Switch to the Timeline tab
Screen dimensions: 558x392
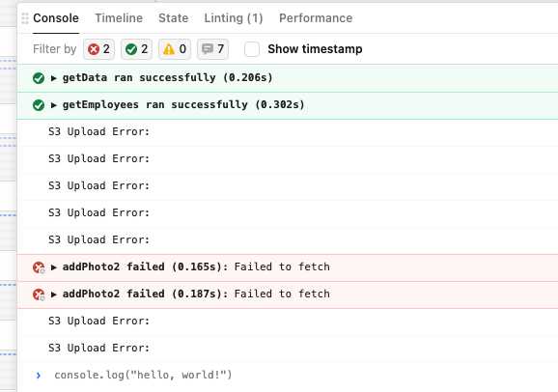coord(119,18)
